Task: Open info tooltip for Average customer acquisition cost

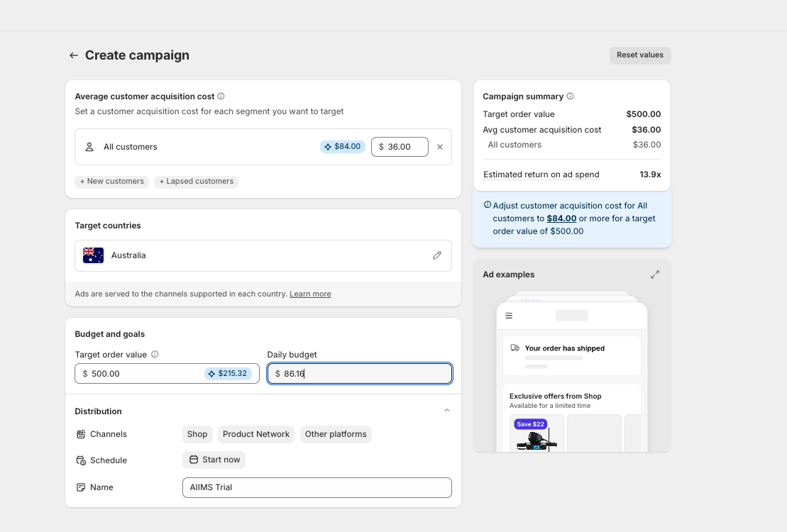Action: point(221,96)
